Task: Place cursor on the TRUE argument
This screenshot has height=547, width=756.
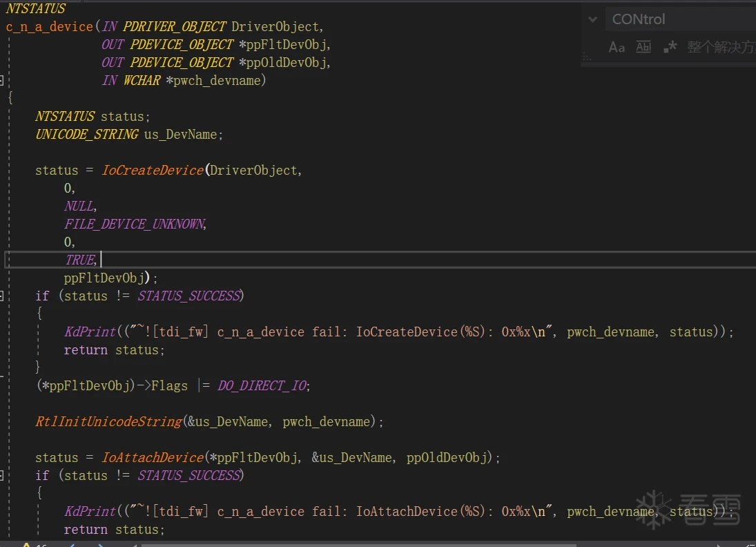Action: [x=79, y=260]
